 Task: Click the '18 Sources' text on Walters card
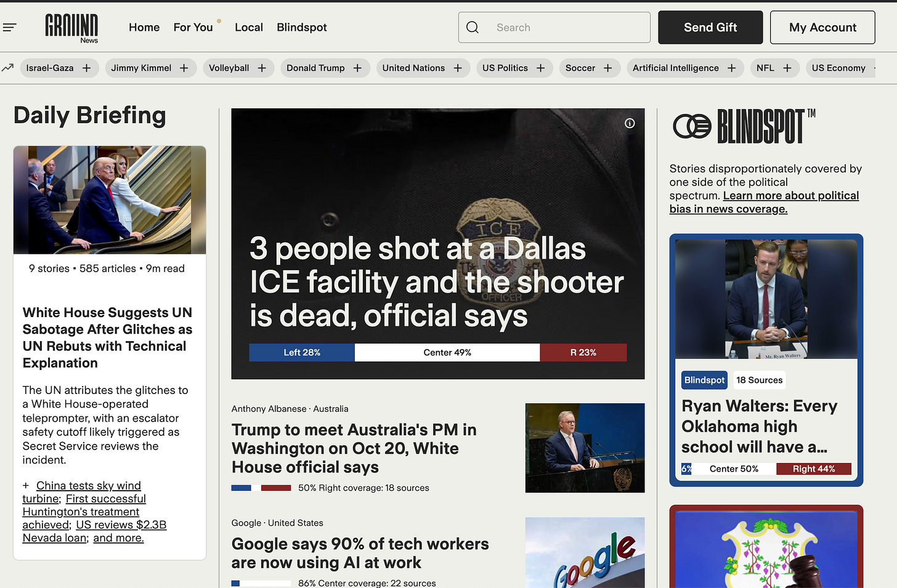[760, 380]
